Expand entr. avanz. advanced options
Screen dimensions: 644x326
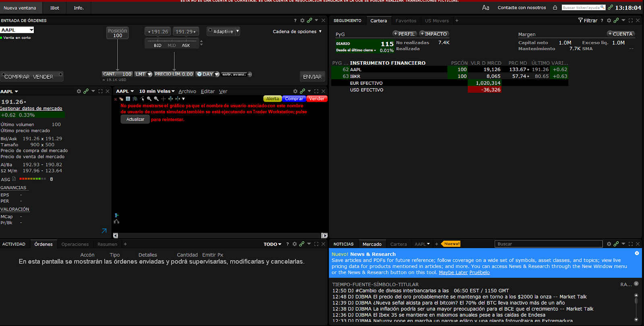(237, 74)
